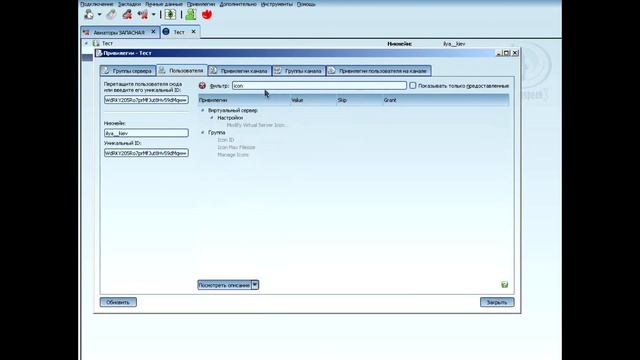Viewport: 640px width, 360px height.
Task: Open the Инструменты menu
Action: point(277,4)
